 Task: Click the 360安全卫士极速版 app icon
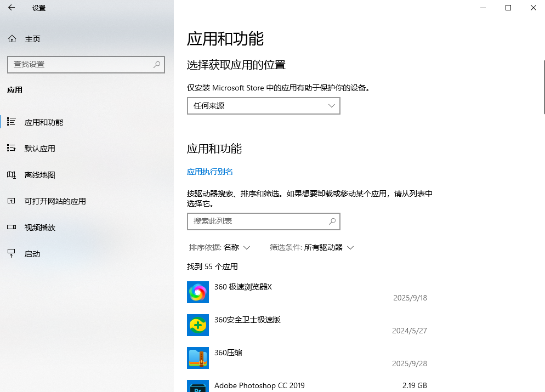pyautogui.click(x=197, y=325)
